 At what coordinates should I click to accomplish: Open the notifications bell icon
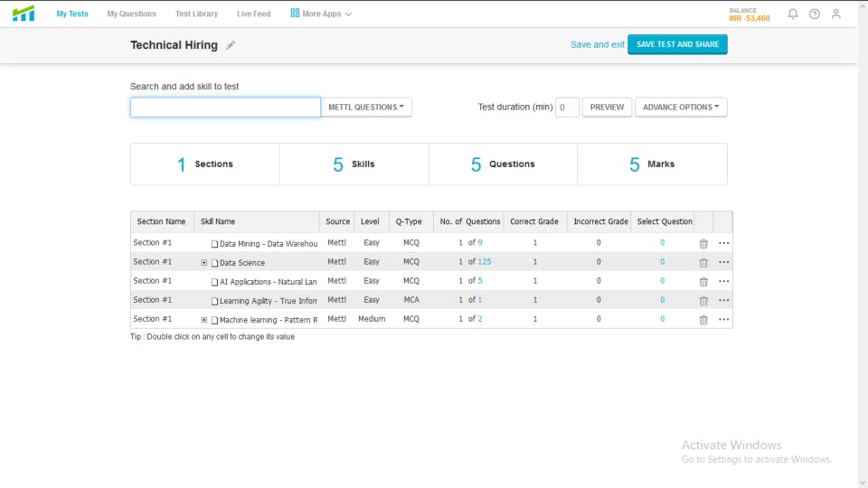click(x=793, y=14)
